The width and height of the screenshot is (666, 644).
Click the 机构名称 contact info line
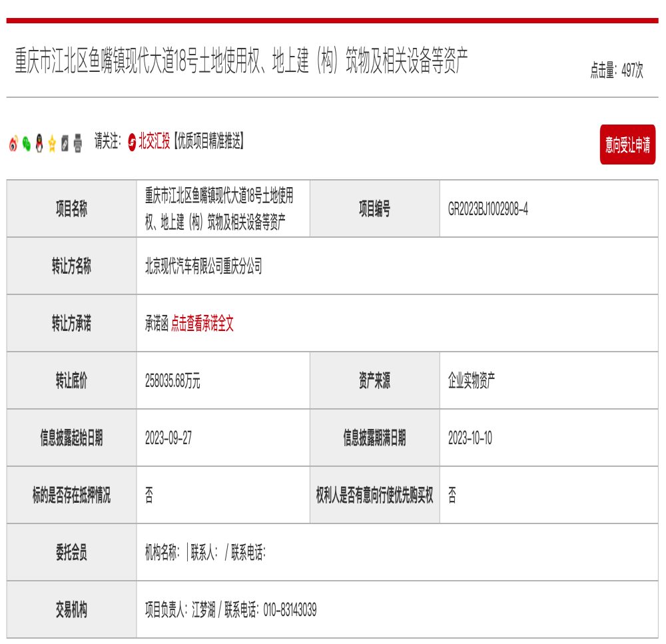coord(205,552)
